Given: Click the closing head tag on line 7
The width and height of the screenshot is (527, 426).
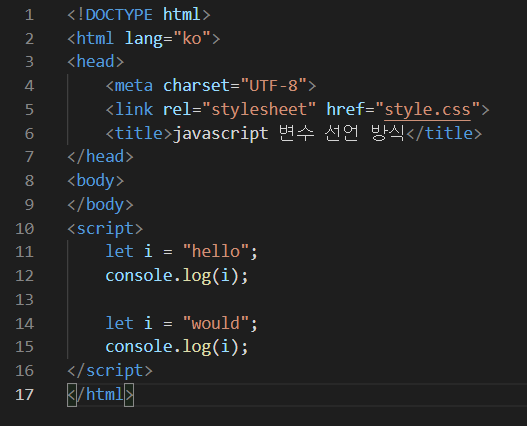Looking at the screenshot, I should pos(100,157).
